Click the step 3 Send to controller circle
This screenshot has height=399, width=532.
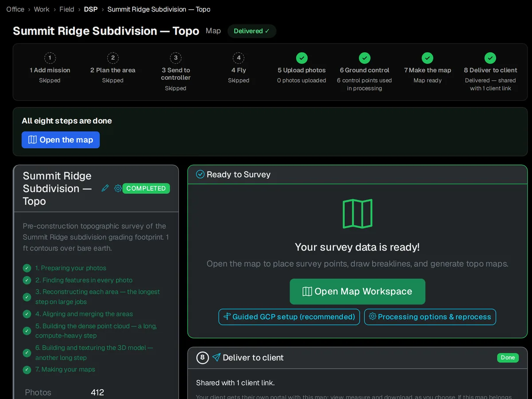tap(176, 58)
